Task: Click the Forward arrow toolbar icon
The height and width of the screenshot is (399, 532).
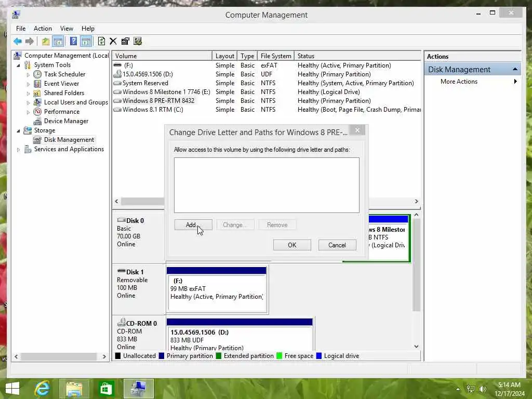Action: (x=30, y=42)
